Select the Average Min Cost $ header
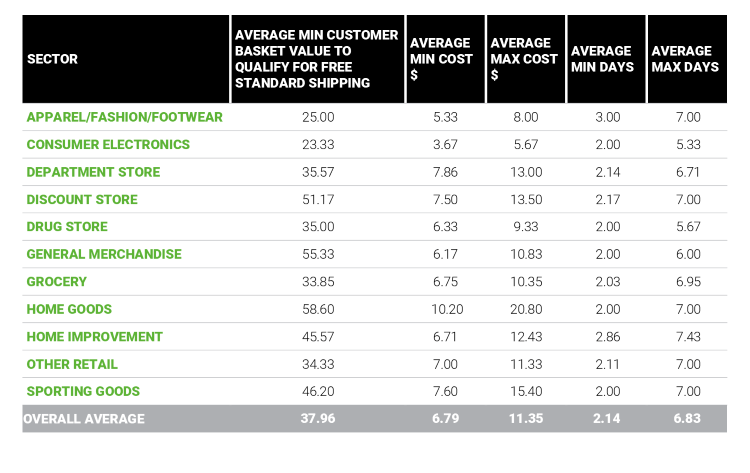 point(440,59)
